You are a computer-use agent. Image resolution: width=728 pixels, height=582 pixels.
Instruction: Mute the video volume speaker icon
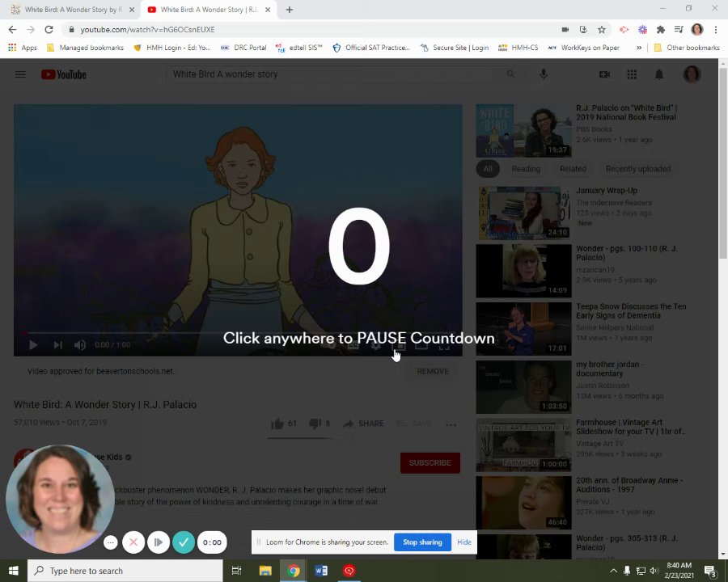[x=80, y=345]
